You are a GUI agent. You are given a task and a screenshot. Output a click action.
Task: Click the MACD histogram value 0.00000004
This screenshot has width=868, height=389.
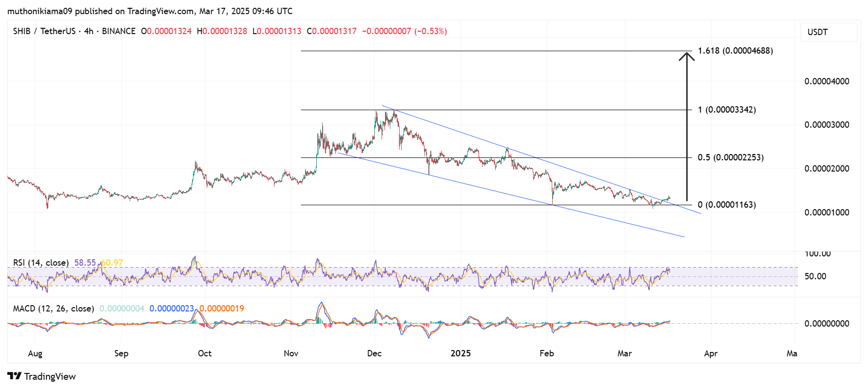coord(122,309)
